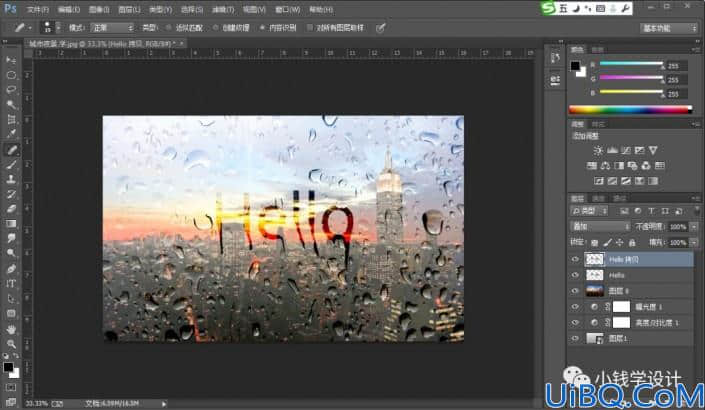705x410 pixels.
Task: Select the Clone Stamp tool
Action: pos(11,179)
